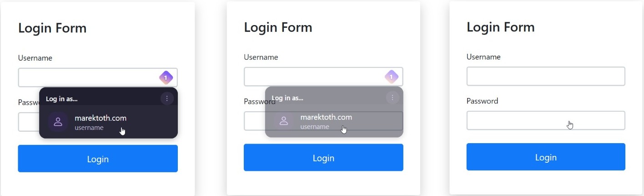644x196 pixels.
Task: Click the Login button in left form
Action: 98,159
